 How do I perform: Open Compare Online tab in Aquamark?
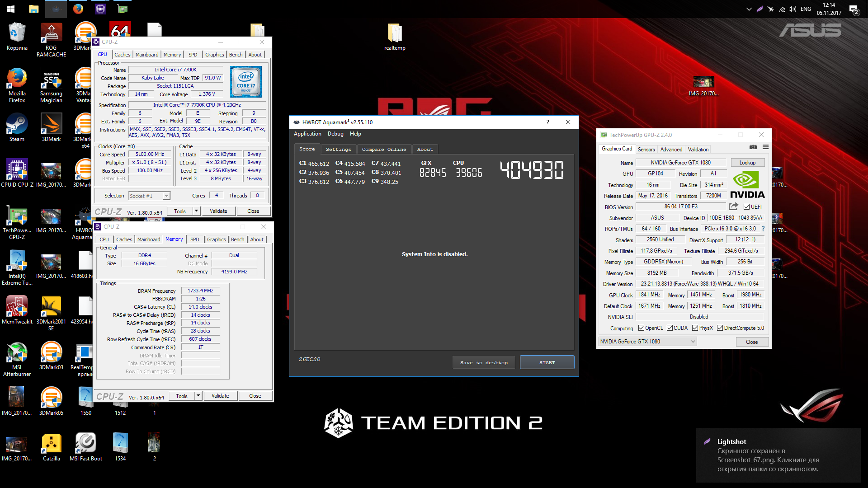384,149
